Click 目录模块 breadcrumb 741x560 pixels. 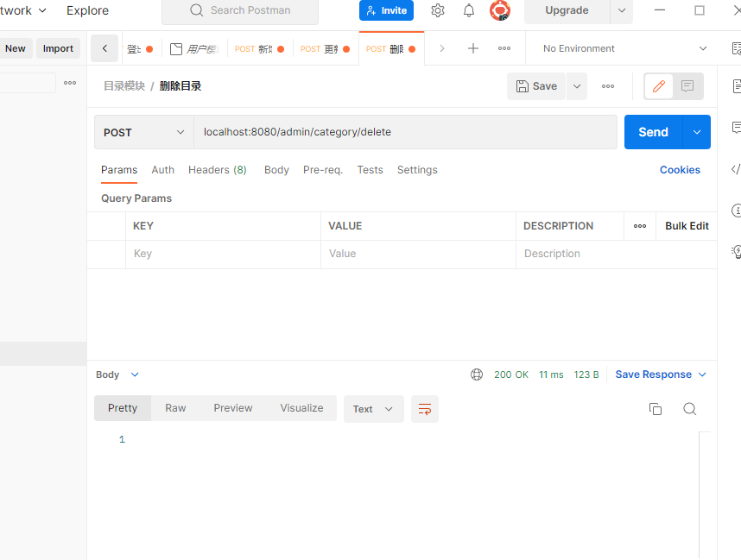coord(124,86)
